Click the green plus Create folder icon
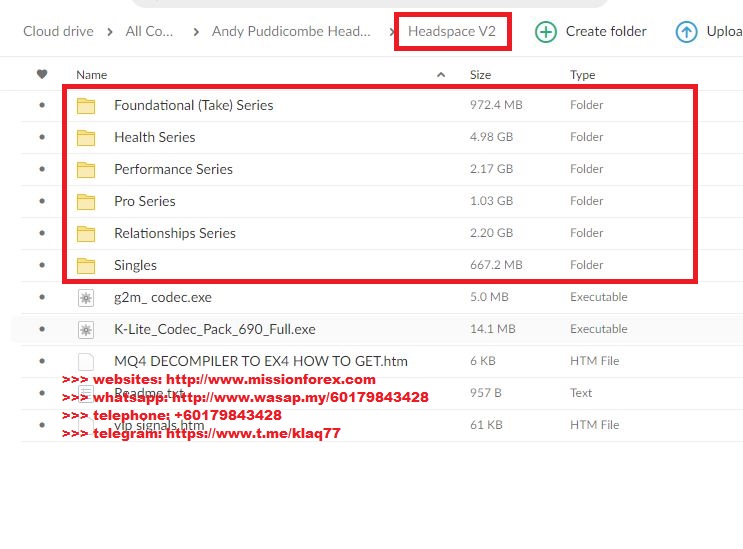 point(545,32)
